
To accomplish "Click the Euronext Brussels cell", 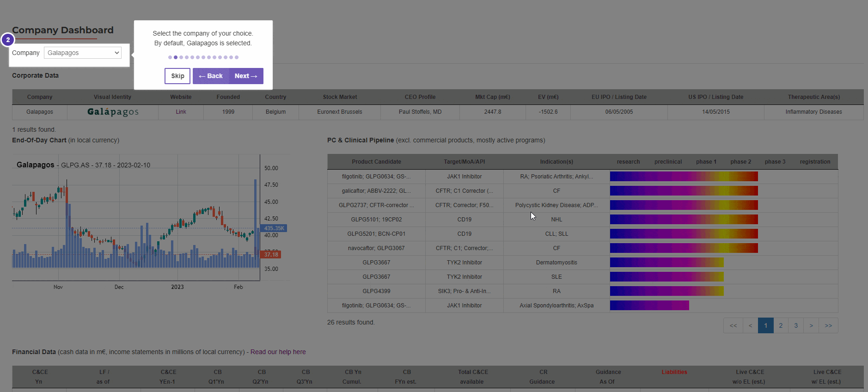I will coord(340,112).
